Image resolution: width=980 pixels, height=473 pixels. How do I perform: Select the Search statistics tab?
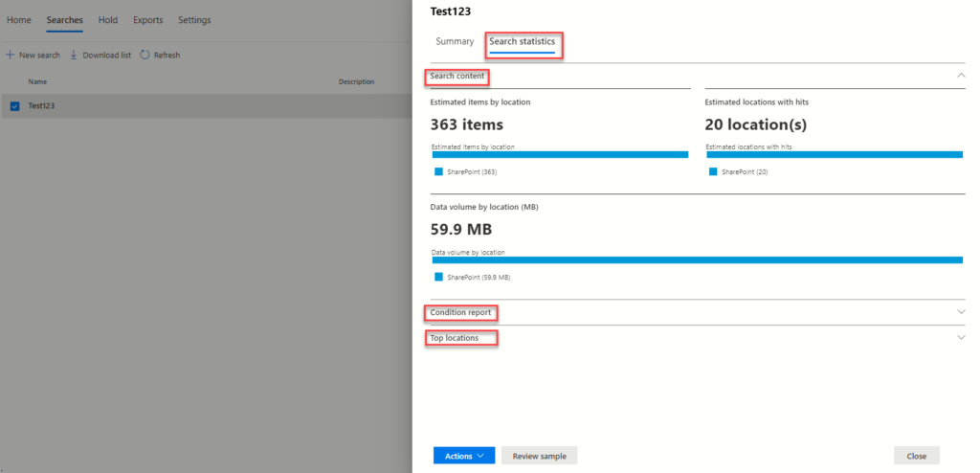point(522,42)
